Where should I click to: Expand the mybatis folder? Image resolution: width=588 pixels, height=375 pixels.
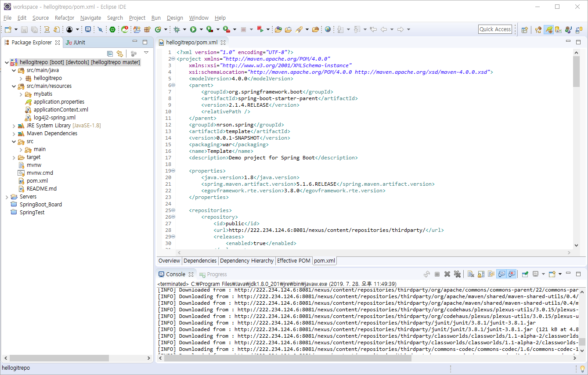(21, 94)
